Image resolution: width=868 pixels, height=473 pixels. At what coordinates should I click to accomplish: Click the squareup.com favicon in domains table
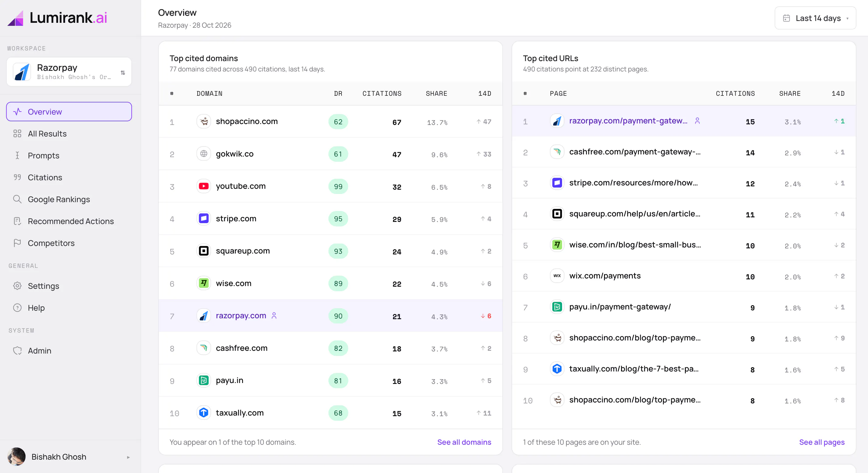pos(204,251)
